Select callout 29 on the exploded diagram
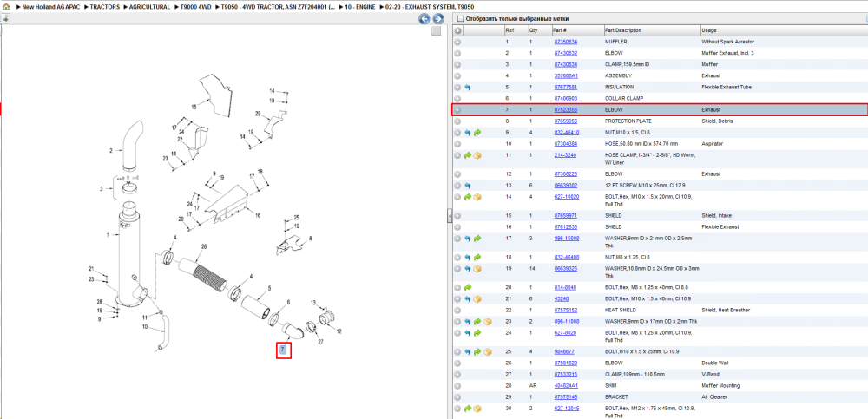 click(x=258, y=114)
